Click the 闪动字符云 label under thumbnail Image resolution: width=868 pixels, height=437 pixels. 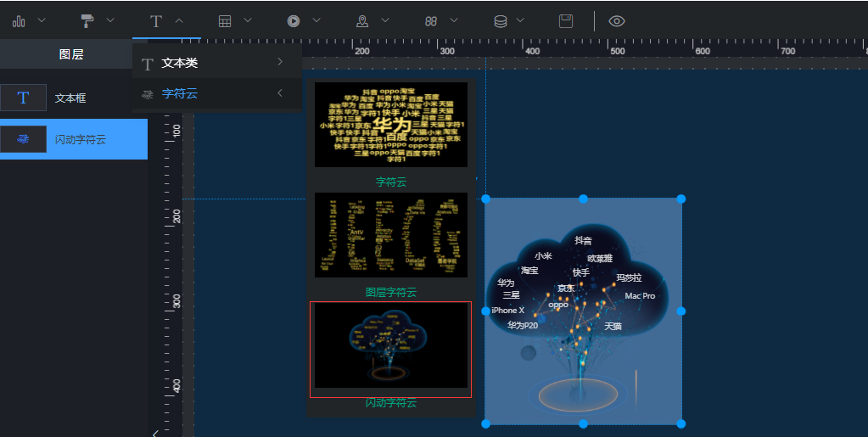coord(391,403)
